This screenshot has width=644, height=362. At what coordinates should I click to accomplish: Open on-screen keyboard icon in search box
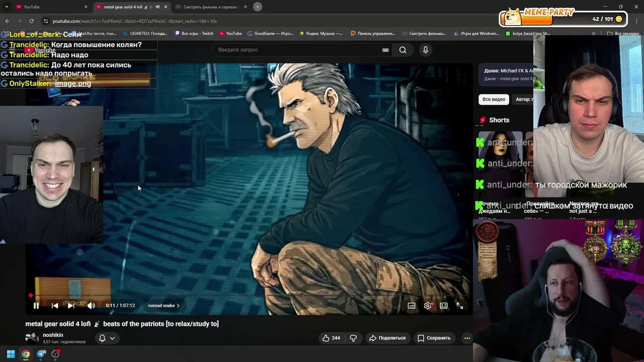[x=385, y=50]
